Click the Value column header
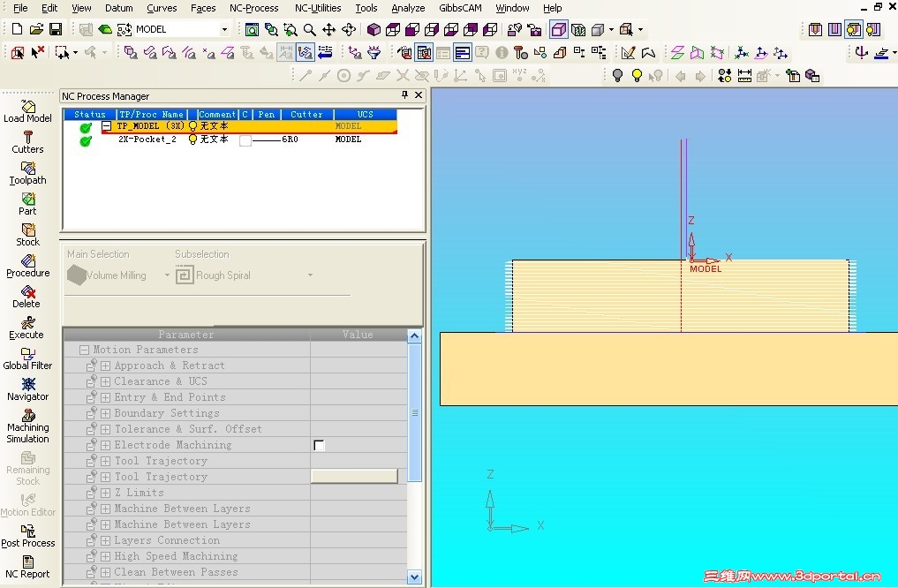The height and width of the screenshot is (588, 898). tap(358, 335)
